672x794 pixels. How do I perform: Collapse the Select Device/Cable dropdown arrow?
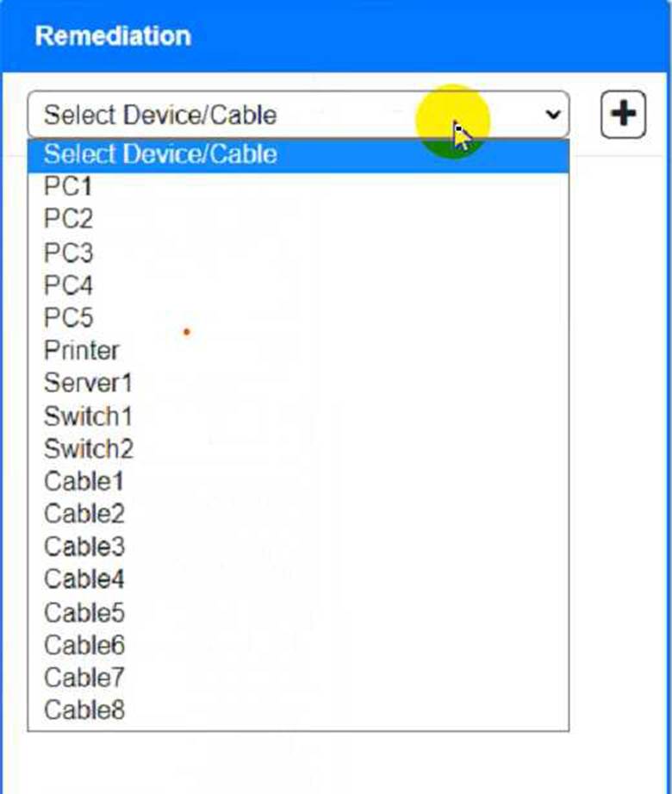pyautogui.click(x=553, y=115)
